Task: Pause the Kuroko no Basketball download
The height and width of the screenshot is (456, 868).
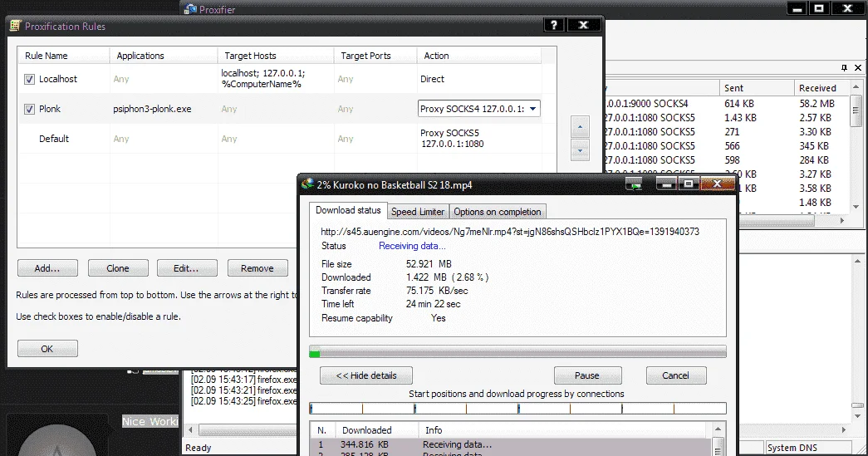Action: click(x=587, y=375)
